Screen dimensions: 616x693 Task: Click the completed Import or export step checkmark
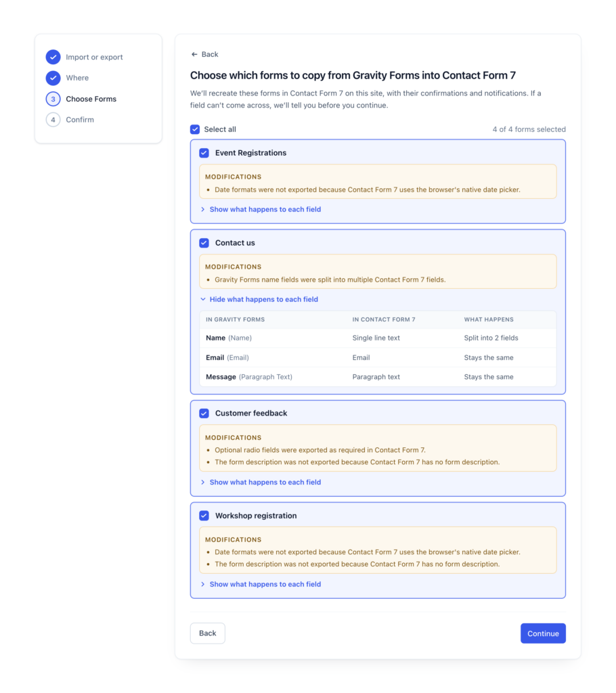pos(53,57)
